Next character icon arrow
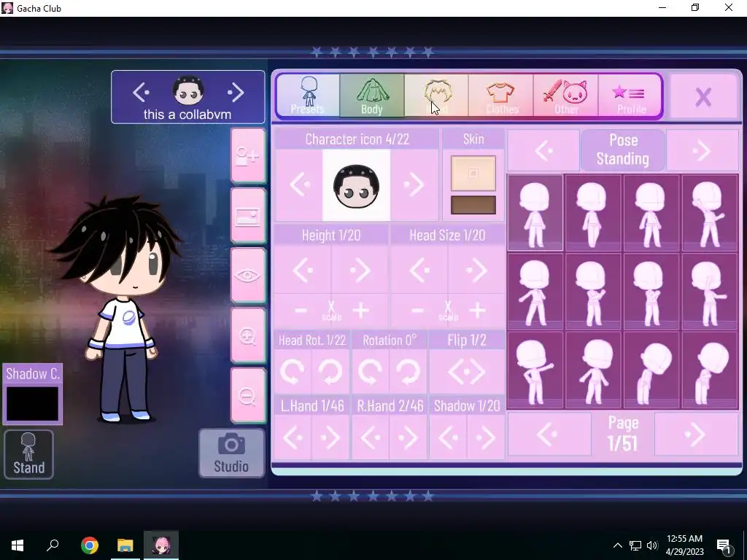The image size is (747, 560). 414,184
